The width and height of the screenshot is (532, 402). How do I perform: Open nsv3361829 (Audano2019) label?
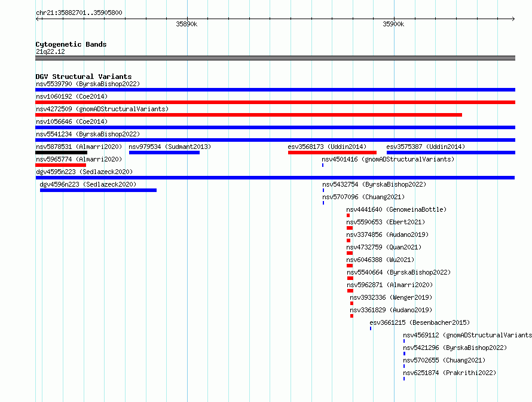391,310
